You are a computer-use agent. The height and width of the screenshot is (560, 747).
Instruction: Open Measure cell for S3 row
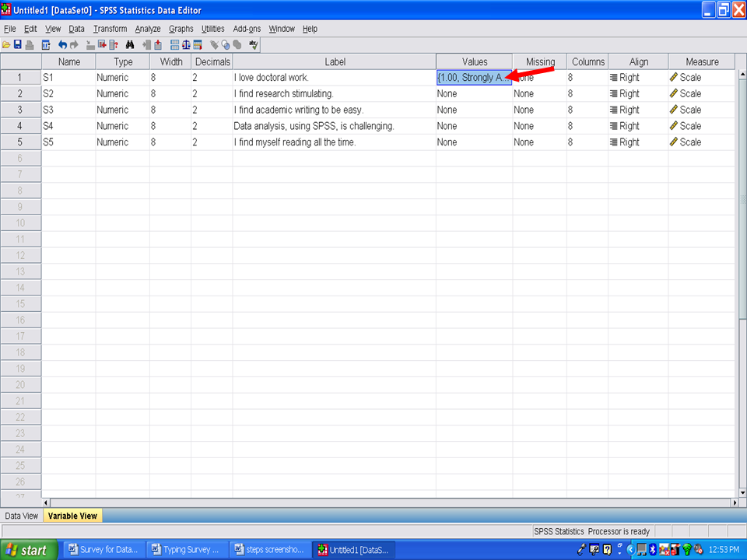coord(700,110)
